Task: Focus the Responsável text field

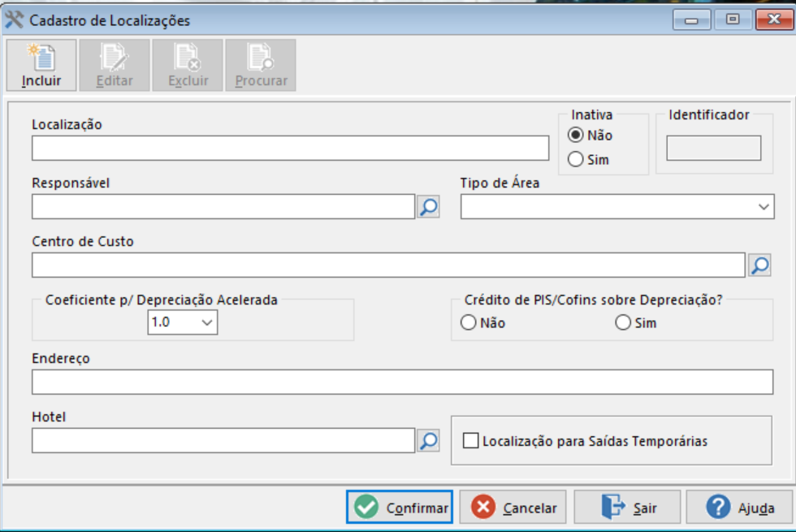Action: coord(223,206)
